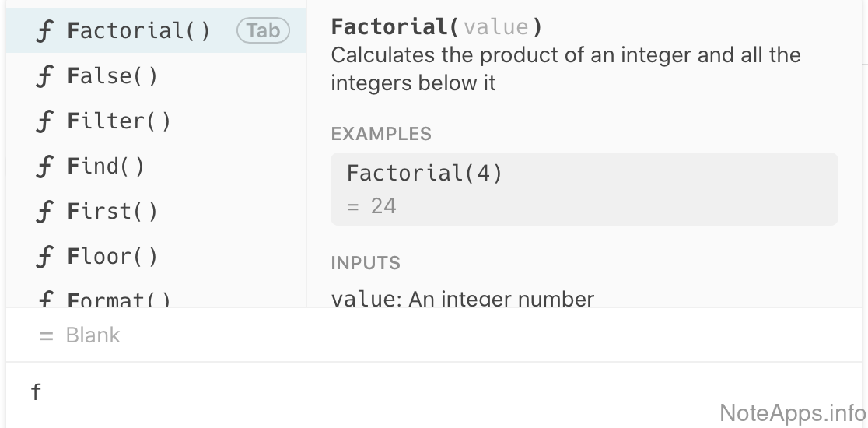Pick the partially visible Format() entry
The height and width of the screenshot is (428, 868).
(x=119, y=300)
